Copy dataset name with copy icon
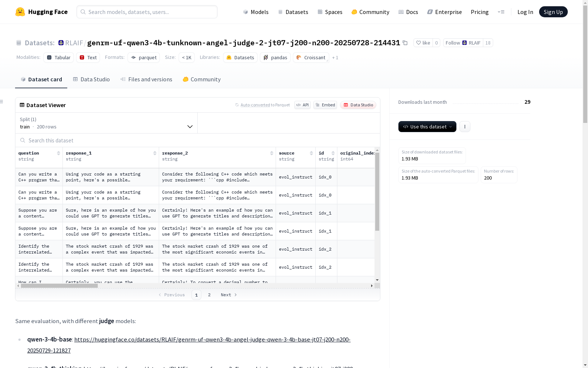588x368 pixels. point(405,43)
